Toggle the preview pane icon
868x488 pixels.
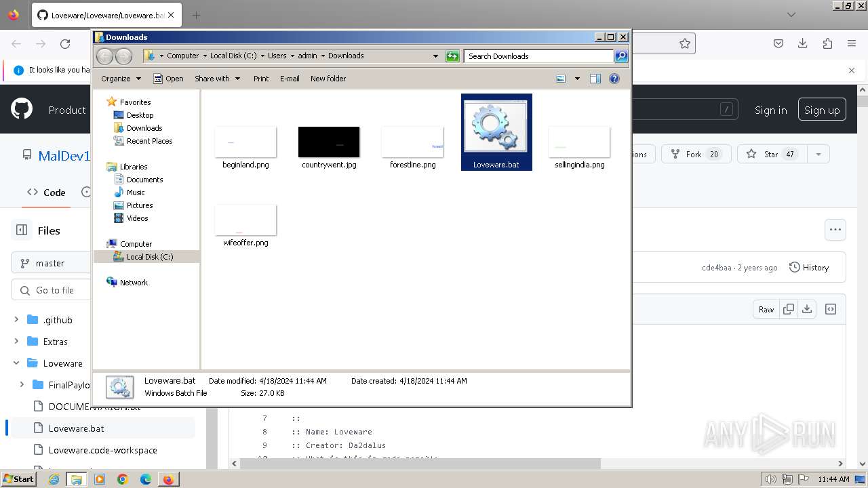(595, 79)
